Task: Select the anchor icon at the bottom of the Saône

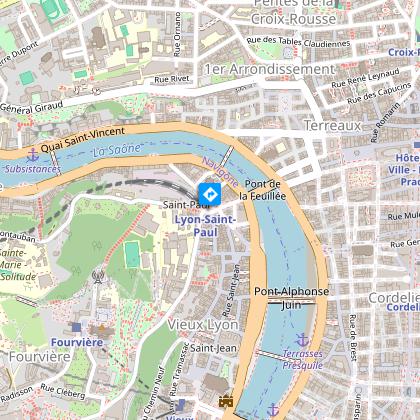Action: click(x=273, y=410)
